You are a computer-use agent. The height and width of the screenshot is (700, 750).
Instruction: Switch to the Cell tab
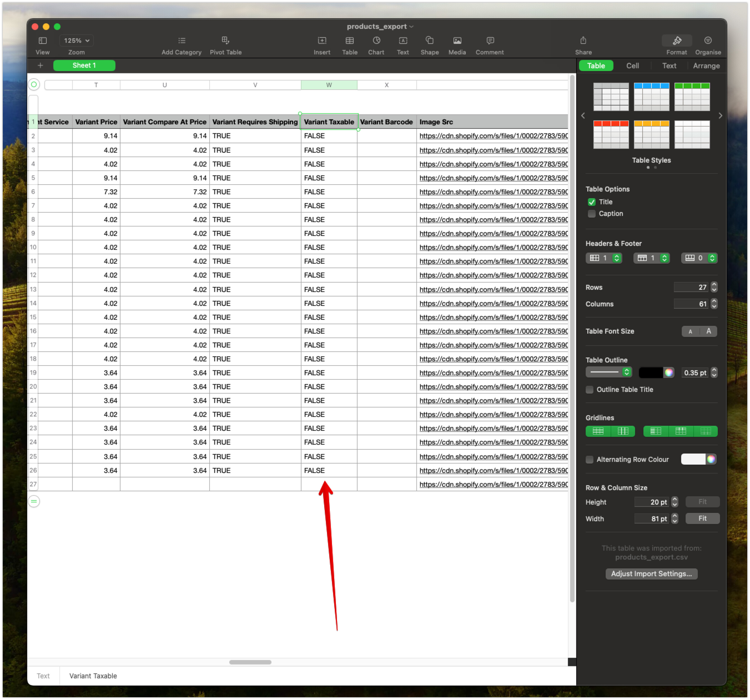click(632, 66)
